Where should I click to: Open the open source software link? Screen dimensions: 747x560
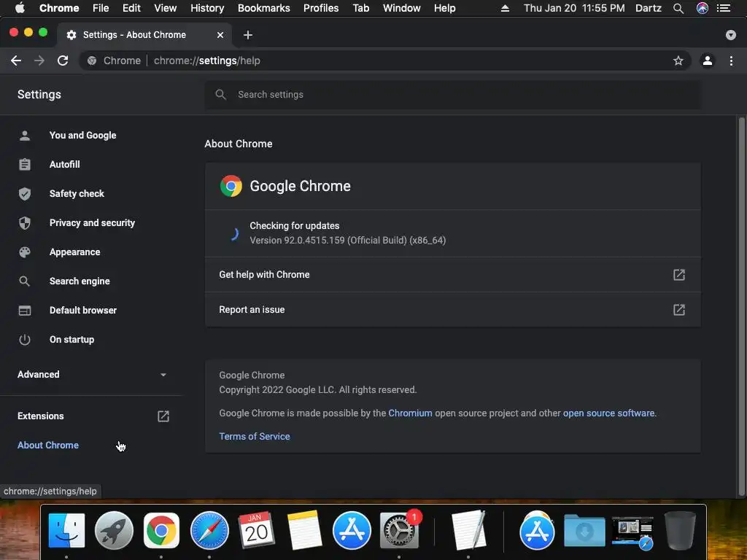[608, 413]
